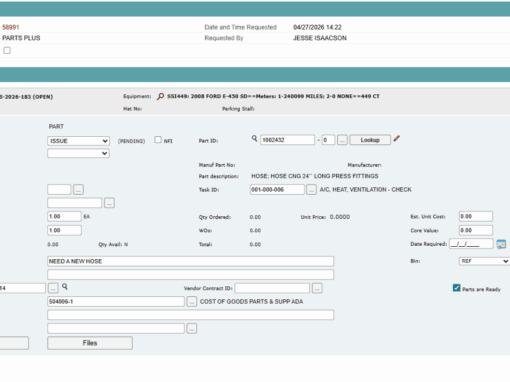Click the Part ID field containing 1002432
The image size is (510, 382).
pos(287,140)
